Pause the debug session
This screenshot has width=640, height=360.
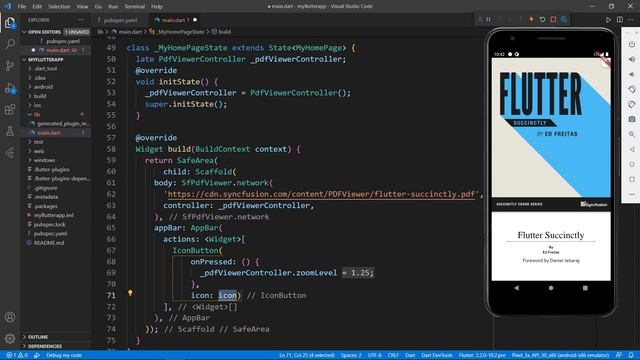(x=488, y=20)
